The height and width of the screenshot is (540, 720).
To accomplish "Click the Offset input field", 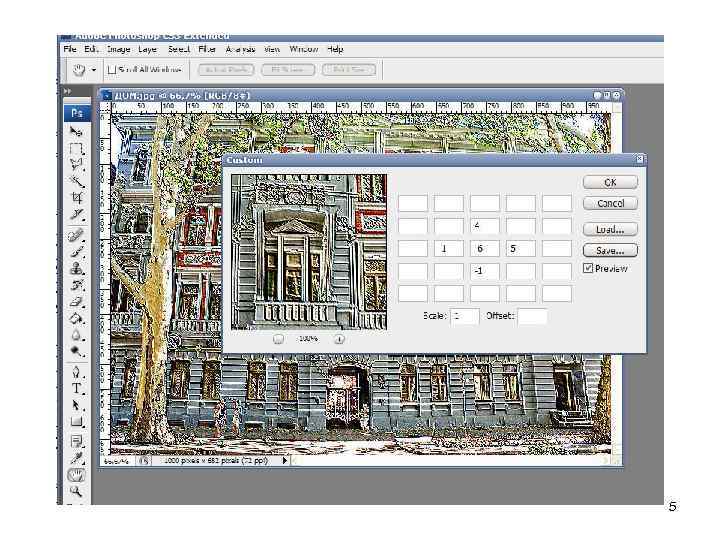I will coord(532,316).
